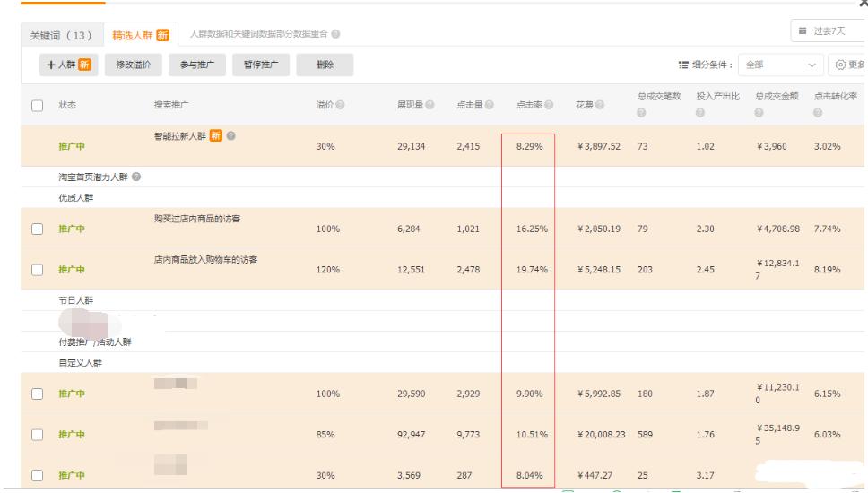Click help icon beside 淘宝首页潜力人群
The height and width of the screenshot is (493, 868).
point(136,177)
